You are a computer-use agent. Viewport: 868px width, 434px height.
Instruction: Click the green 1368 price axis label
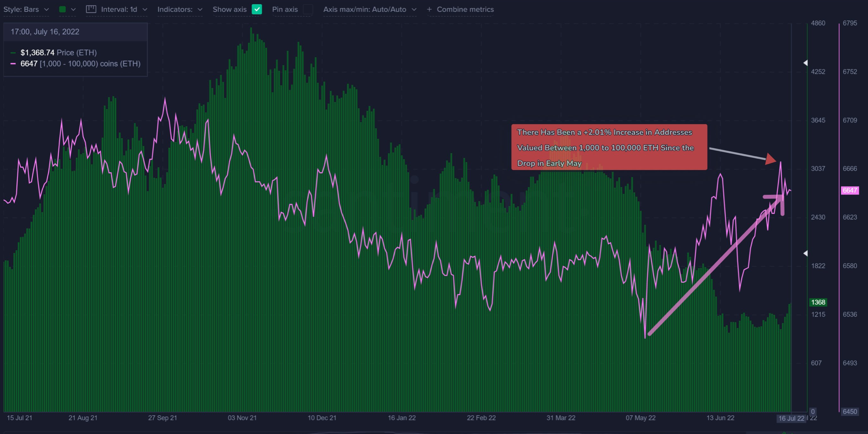818,302
